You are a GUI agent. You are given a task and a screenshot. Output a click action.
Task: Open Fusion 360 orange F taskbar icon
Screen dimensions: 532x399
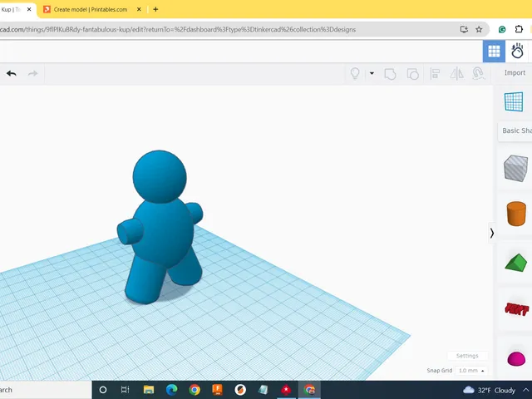217,390
